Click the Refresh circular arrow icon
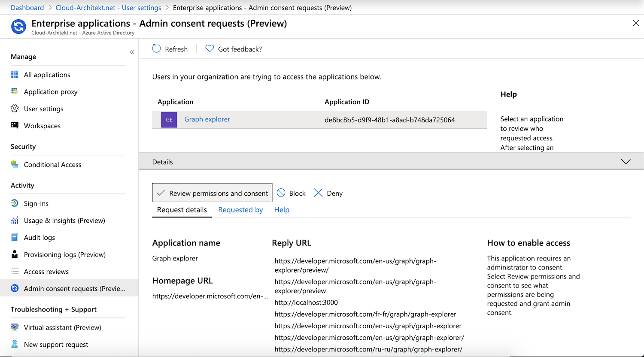Screen dimensions: 644x357 pos(157,49)
